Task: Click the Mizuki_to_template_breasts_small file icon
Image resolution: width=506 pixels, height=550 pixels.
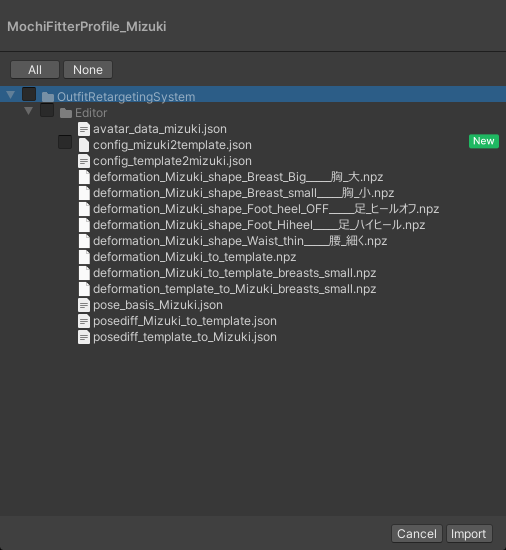Action: click(x=84, y=273)
